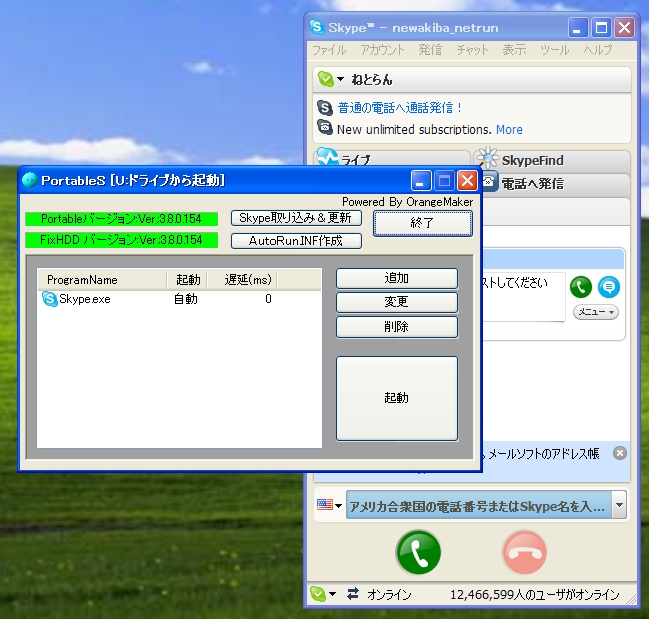The height and width of the screenshot is (619, 649).
Task: Click the online users count in status bar
Action: point(534,595)
